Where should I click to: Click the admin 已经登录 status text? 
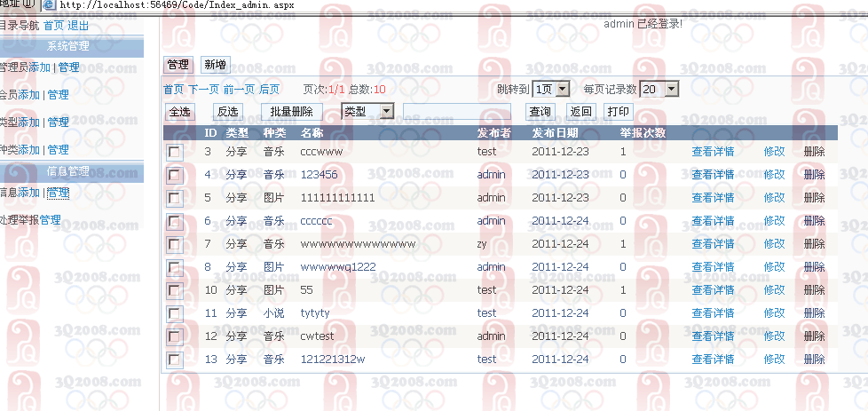coord(643,24)
